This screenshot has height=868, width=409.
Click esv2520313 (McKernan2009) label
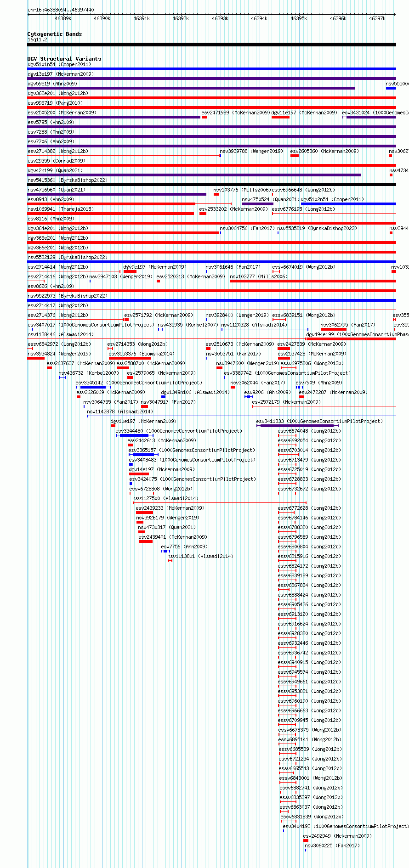point(191,277)
